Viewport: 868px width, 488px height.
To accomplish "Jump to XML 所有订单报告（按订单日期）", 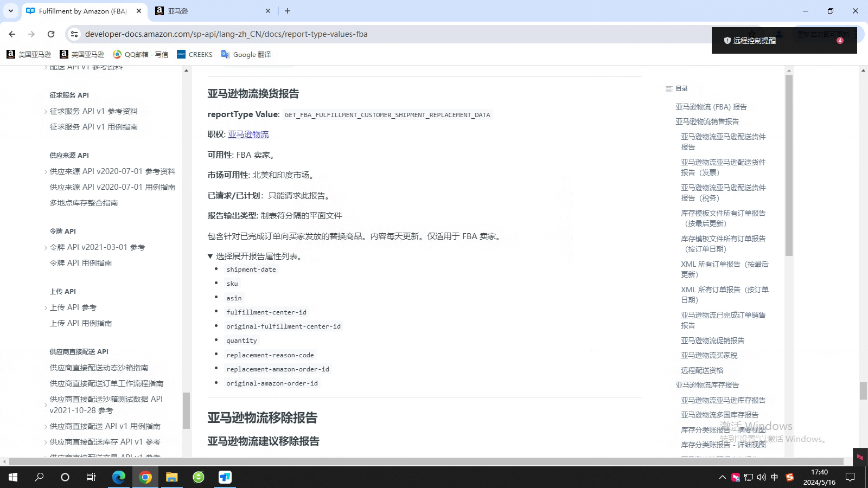I will (x=725, y=294).
